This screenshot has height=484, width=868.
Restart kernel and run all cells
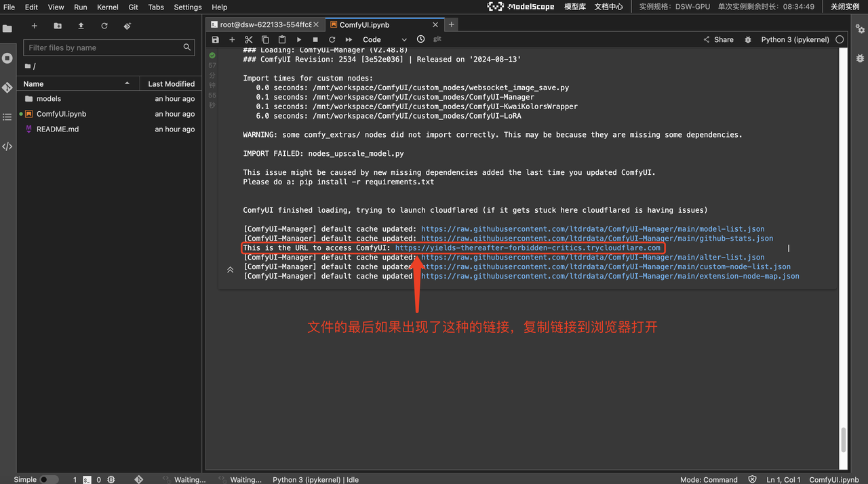point(349,39)
